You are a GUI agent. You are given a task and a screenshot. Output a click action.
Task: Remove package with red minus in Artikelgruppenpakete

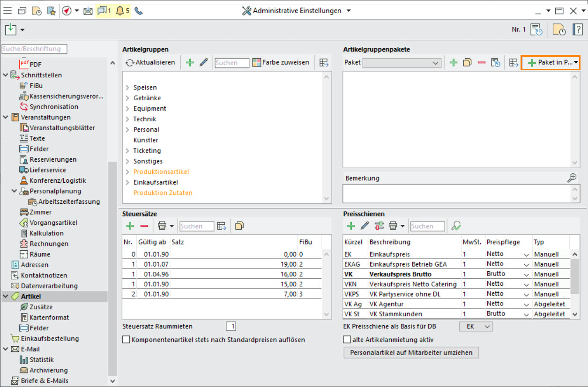click(481, 62)
